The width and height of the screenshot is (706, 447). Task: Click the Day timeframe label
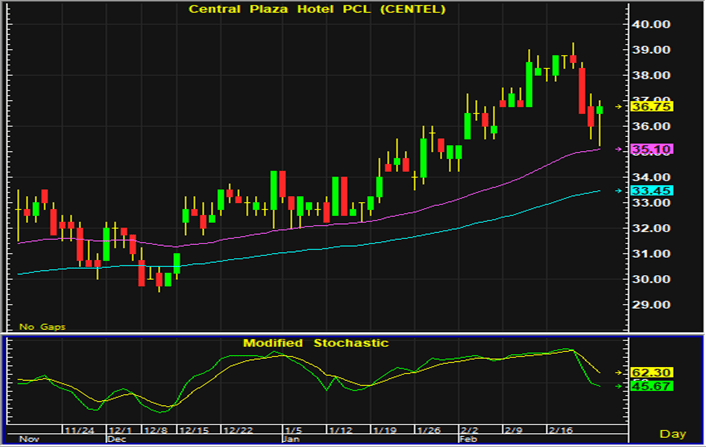pyautogui.click(x=674, y=434)
